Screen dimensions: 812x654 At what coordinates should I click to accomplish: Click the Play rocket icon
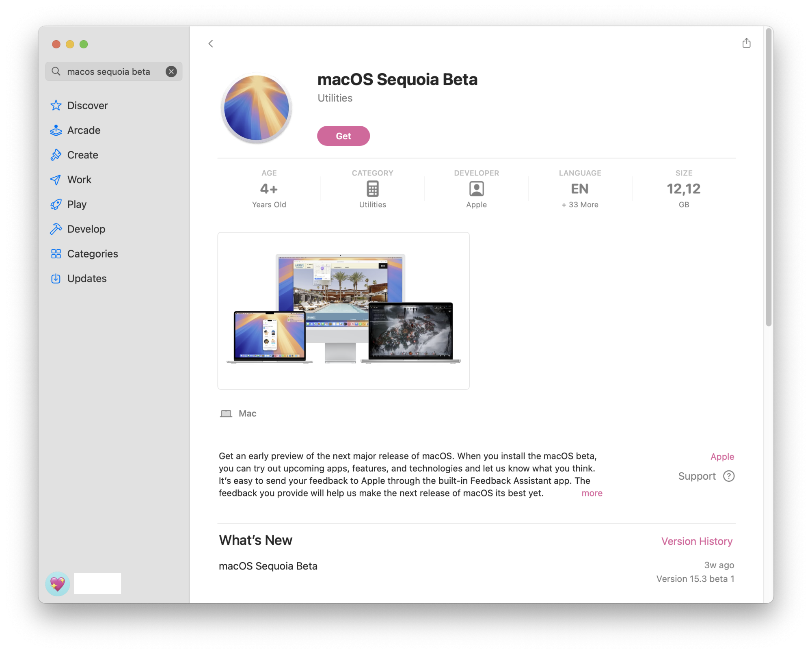pyautogui.click(x=56, y=204)
